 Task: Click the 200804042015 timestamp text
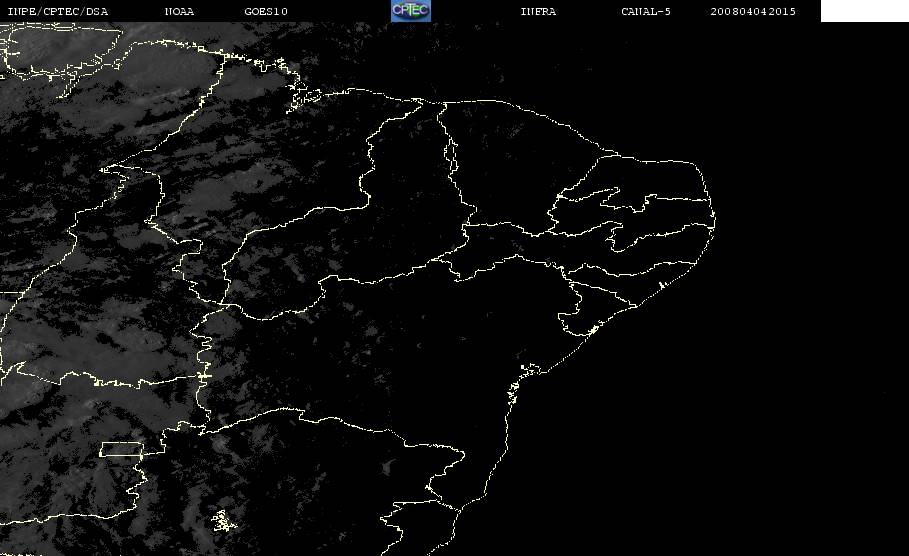(753, 11)
